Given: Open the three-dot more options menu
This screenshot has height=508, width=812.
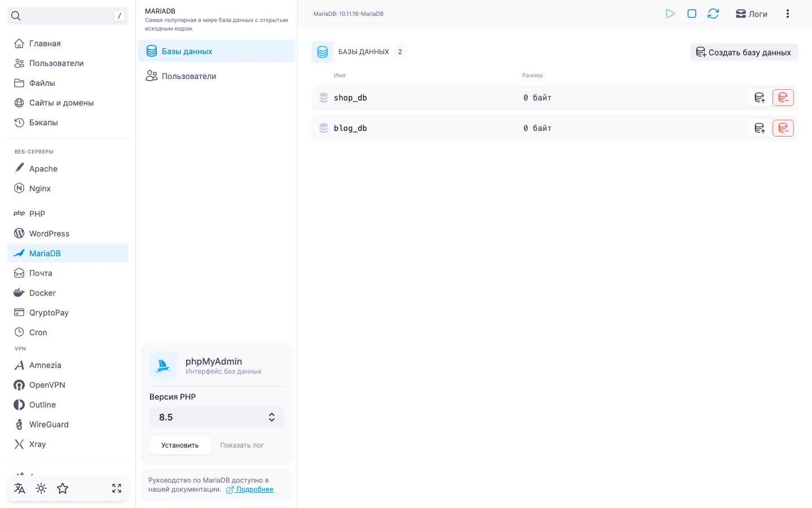Looking at the screenshot, I should [x=788, y=14].
